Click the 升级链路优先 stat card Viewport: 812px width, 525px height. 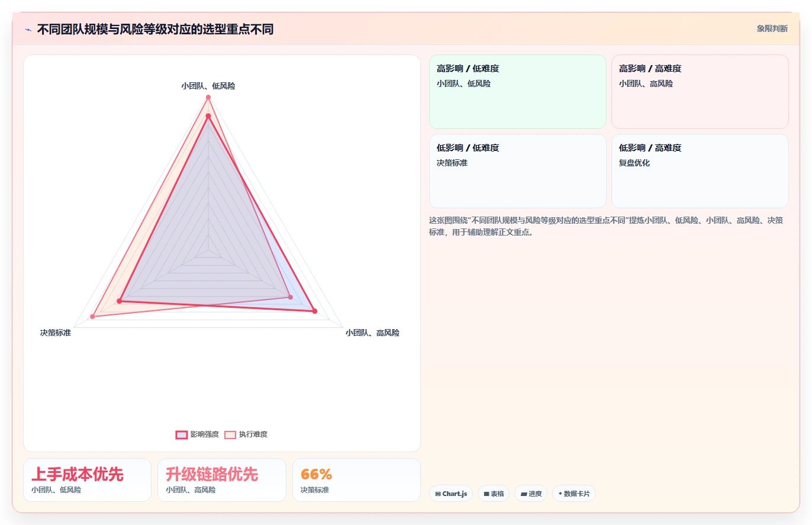[222, 480]
